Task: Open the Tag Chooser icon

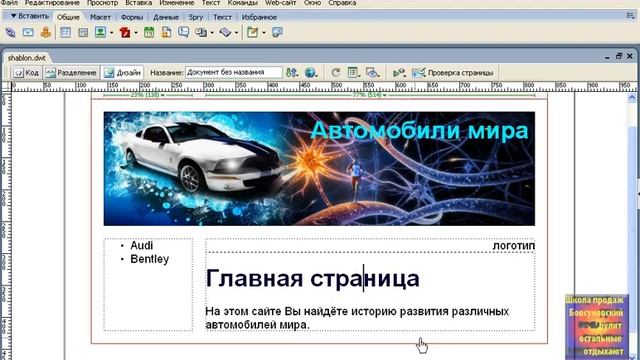Action: (x=277, y=32)
